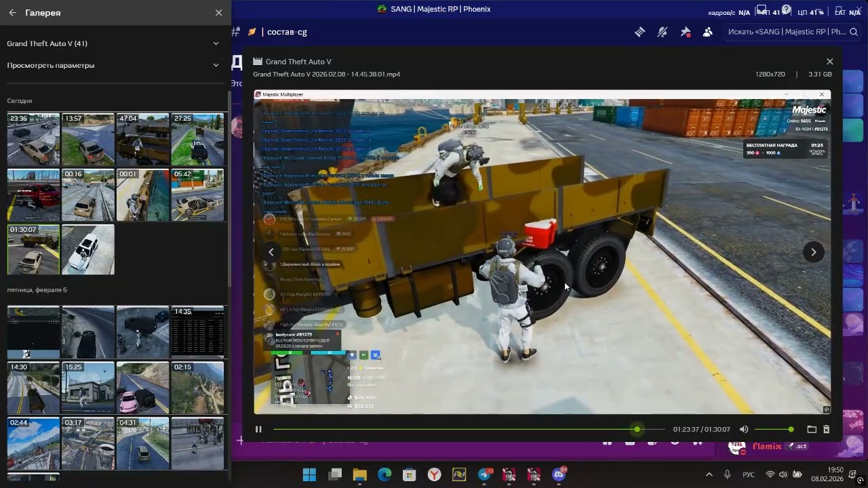Switch the РУС input language
The height and width of the screenshot is (488, 868).
pyautogui.click(x=749, y=474)
